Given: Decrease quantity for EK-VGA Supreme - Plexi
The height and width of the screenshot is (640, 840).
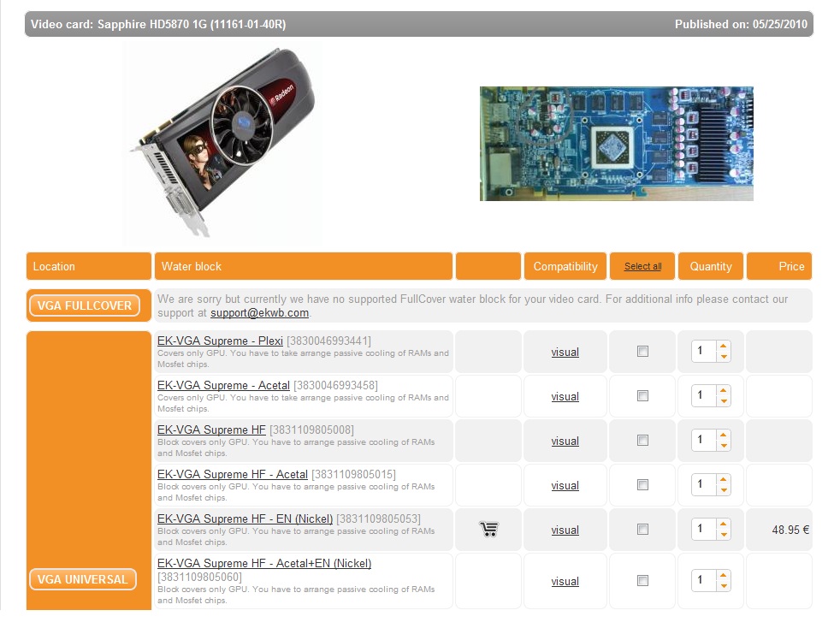Looking at the screenshot, I should click(724, 357).
